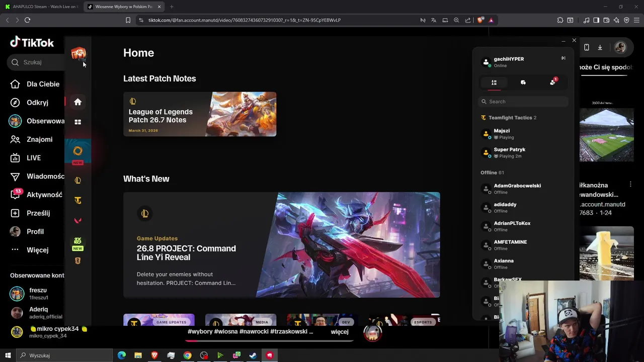Open the Brave hamburger menu

[x=636, y=20]
